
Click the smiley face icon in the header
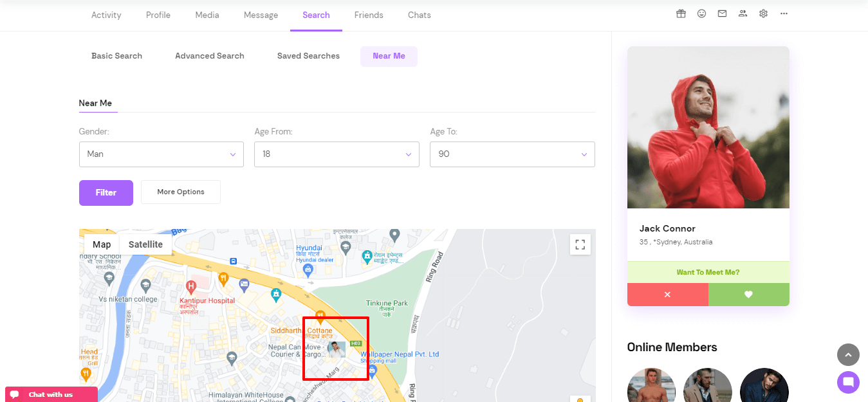(x=701, y=14)
